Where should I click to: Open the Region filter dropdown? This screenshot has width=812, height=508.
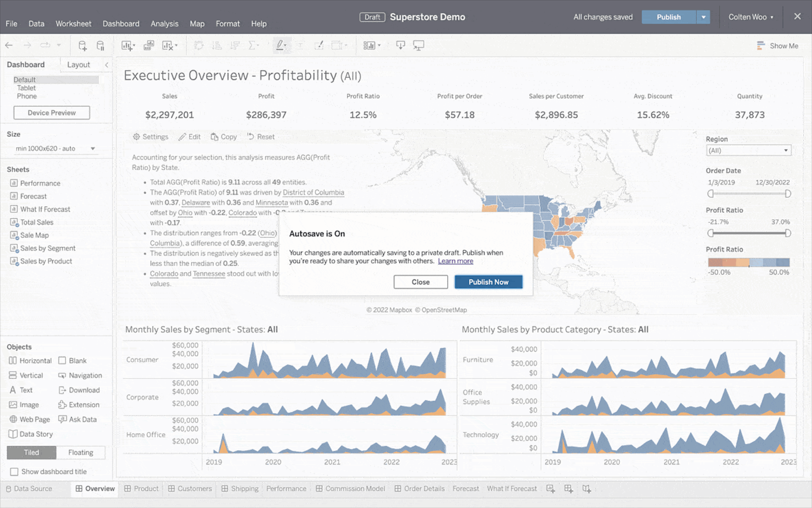[748, 150]
